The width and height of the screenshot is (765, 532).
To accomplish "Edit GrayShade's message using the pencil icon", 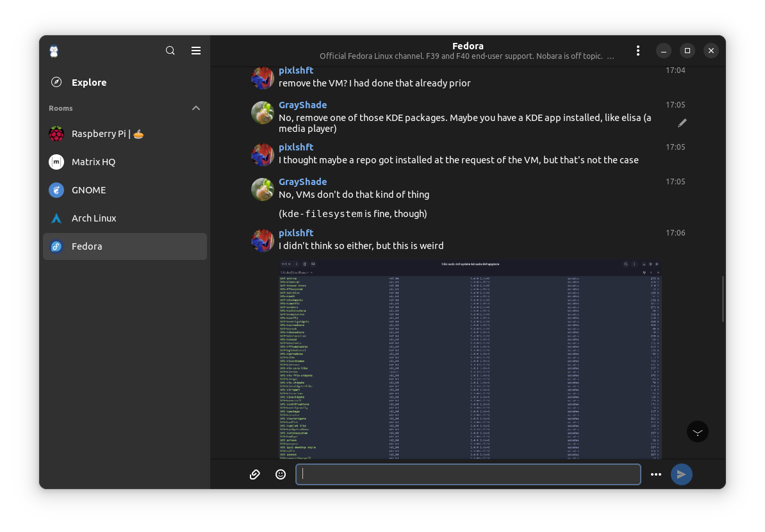I will (x=682, y=123).
